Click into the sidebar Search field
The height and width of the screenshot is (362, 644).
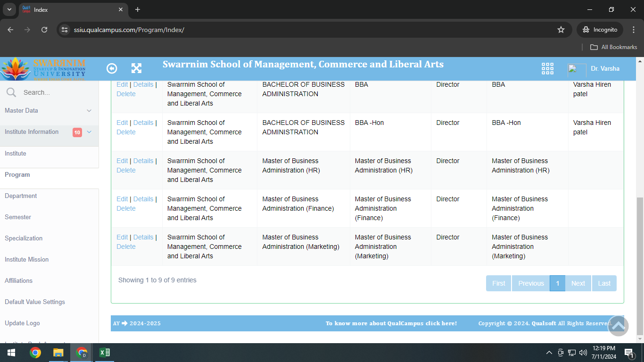[57, 92]
